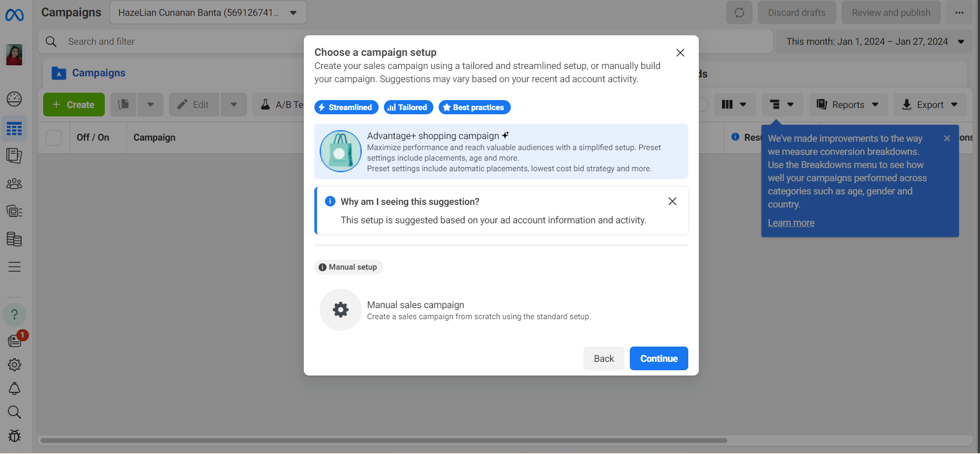The image size is (980, 454).
Task: Click the manual sales campaign gear icon
Action: [x=341, y=310]
